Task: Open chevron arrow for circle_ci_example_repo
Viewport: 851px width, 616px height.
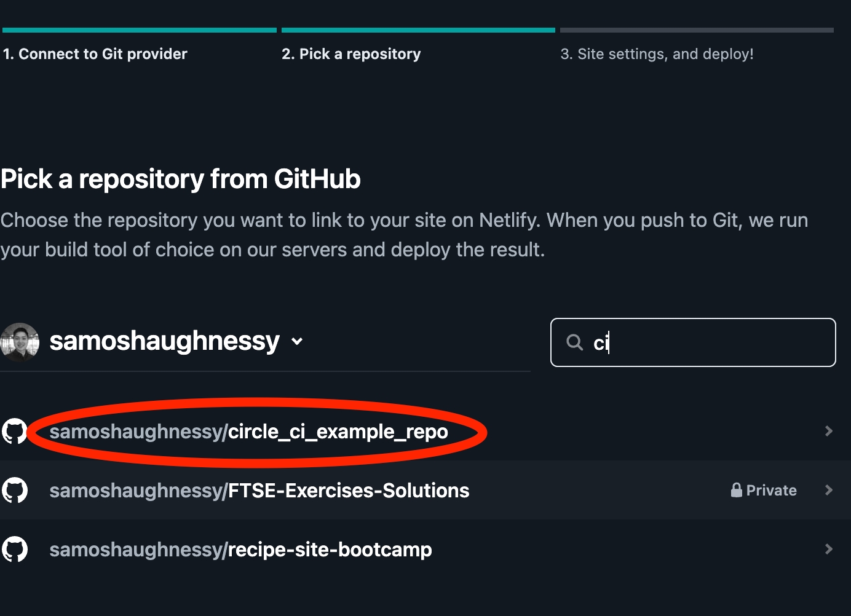Action: [828, 431]
